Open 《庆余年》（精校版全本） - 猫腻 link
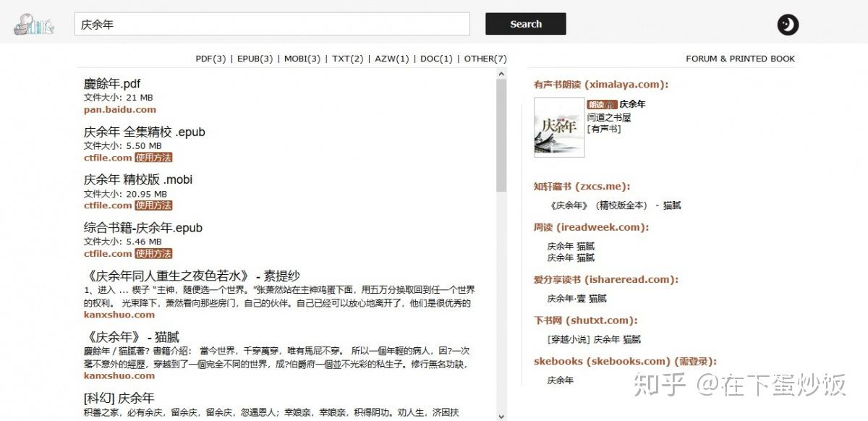Viewport: 868px width, 421px height. (x=614, y=205)
